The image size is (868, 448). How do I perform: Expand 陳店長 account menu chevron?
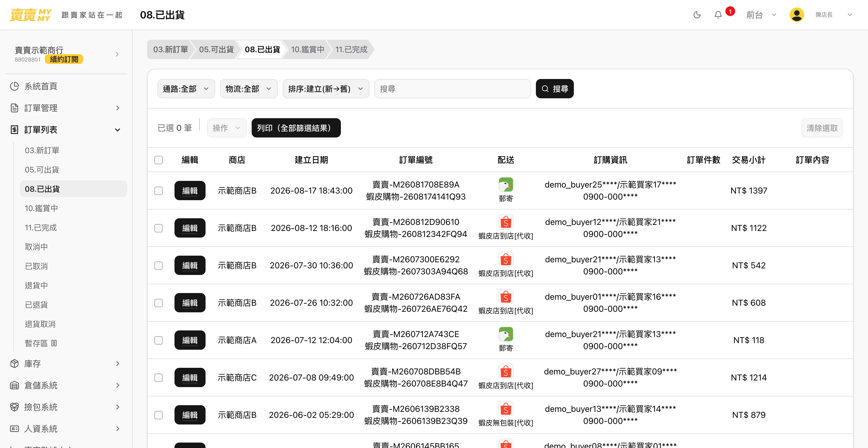pyautogui.click(x=850, y=15)
